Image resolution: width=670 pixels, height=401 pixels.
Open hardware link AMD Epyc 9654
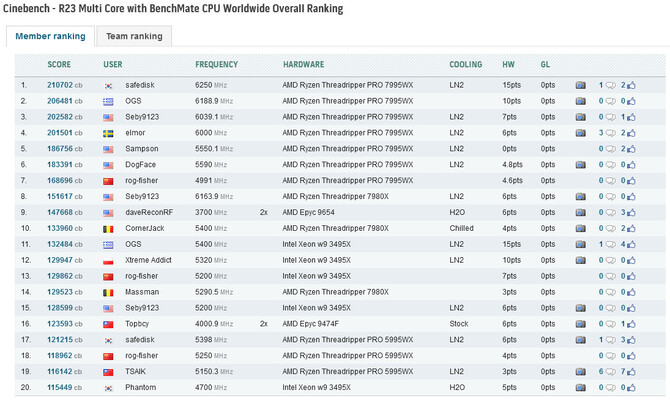[x=308, y=212]
